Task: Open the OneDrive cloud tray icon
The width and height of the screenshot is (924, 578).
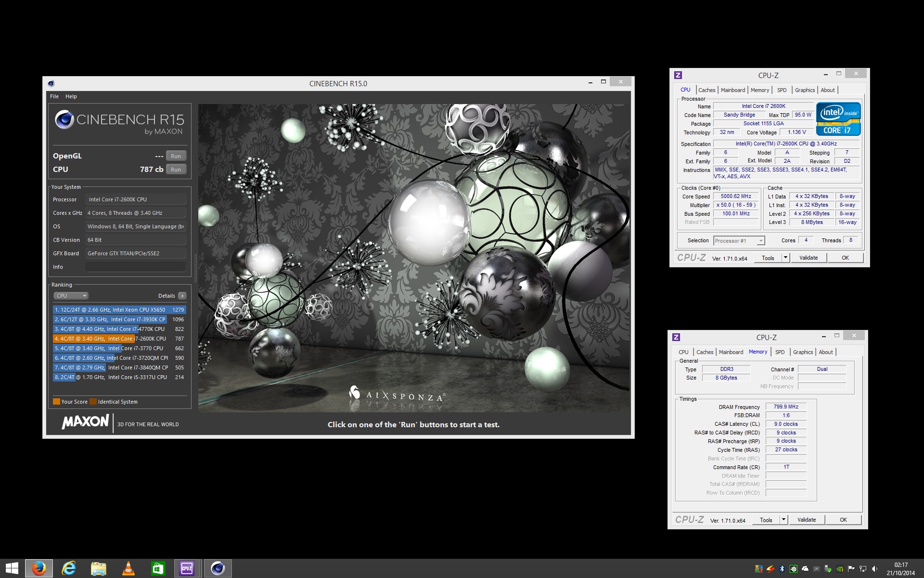Action: (805, 569)
